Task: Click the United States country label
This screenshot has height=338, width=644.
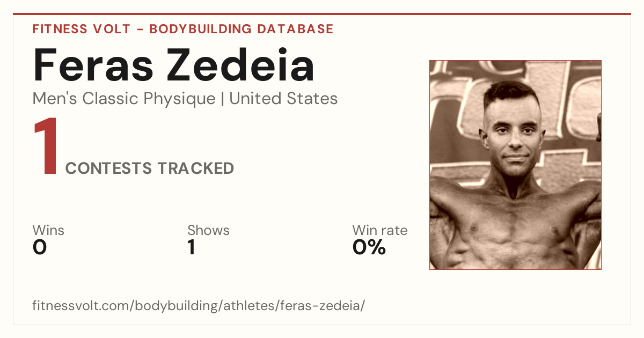Action: [283, 99]
